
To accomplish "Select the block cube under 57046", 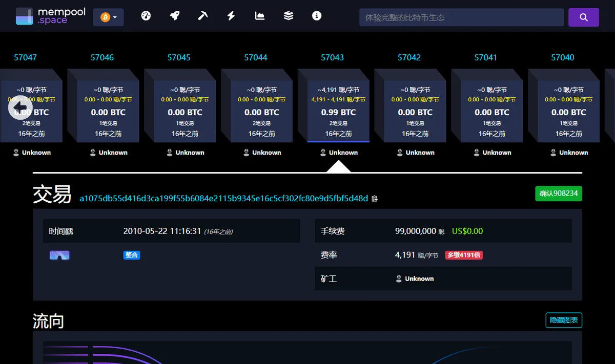I will pyautogui.click(x=108, y=111).
